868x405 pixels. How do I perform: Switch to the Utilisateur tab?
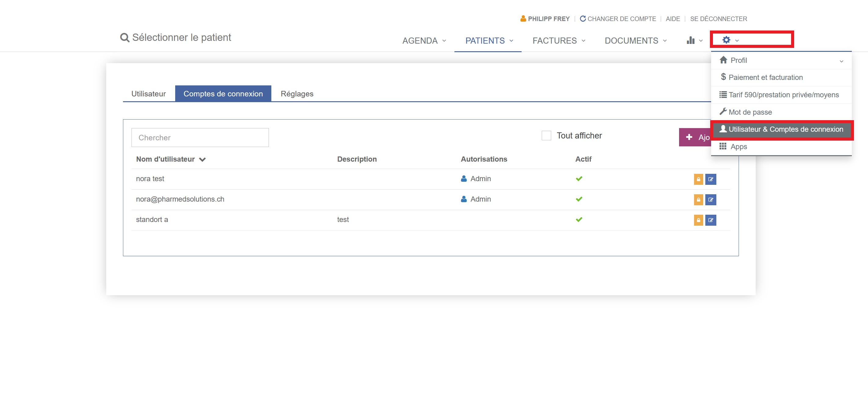pos(149,94)
